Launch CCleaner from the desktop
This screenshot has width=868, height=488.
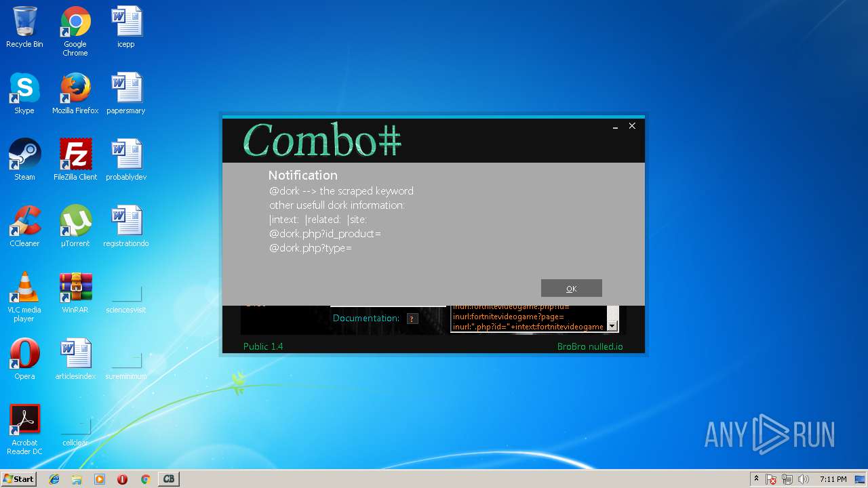click(24, 226)
